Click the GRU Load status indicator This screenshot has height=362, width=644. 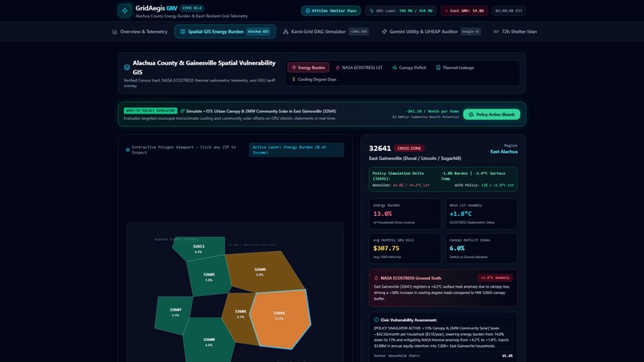coord(401,10)
